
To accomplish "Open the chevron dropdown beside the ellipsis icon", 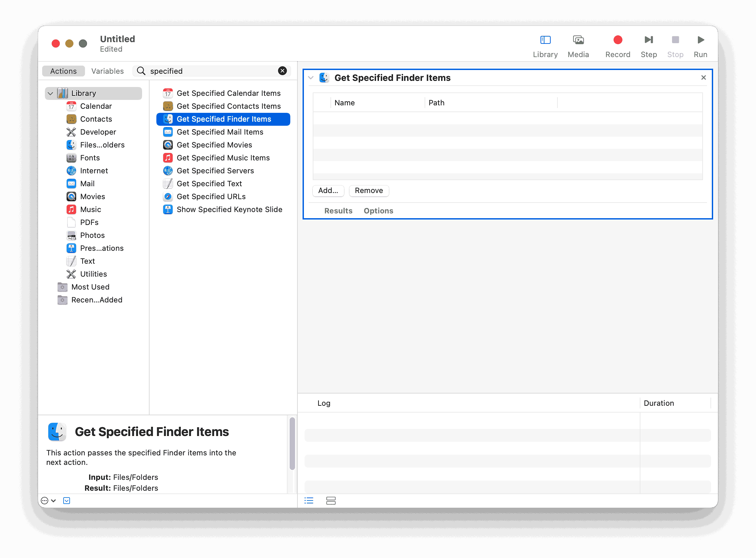I will 53,501.
